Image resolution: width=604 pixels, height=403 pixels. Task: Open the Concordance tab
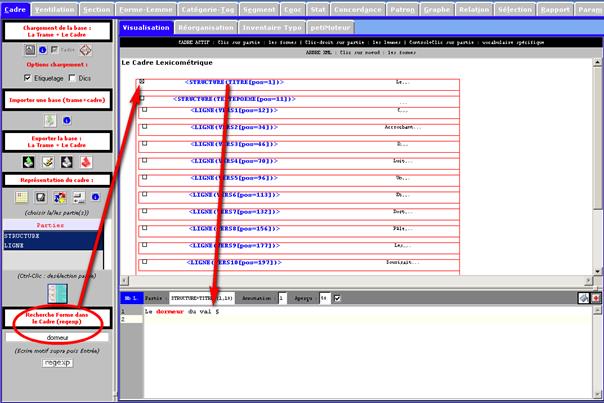click(358, 10)
